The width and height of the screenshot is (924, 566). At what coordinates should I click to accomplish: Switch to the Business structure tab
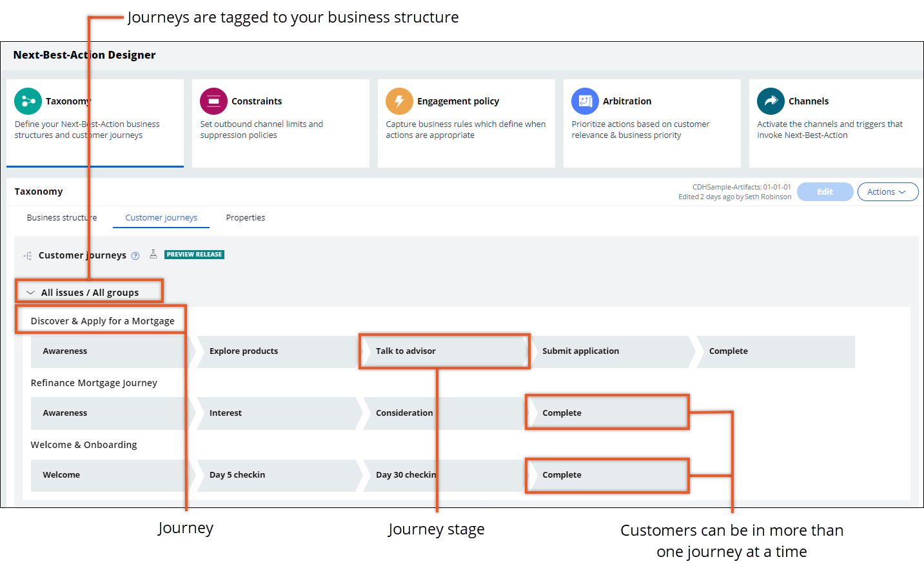62,218
